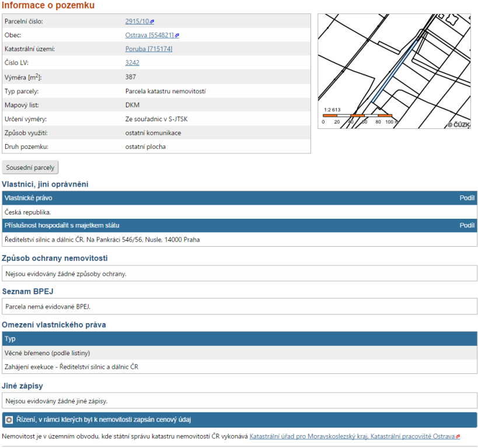The height and width of the screenshot is (448, 478).
Task: Click the Sousední parcely button
Action: pos(30,167)
